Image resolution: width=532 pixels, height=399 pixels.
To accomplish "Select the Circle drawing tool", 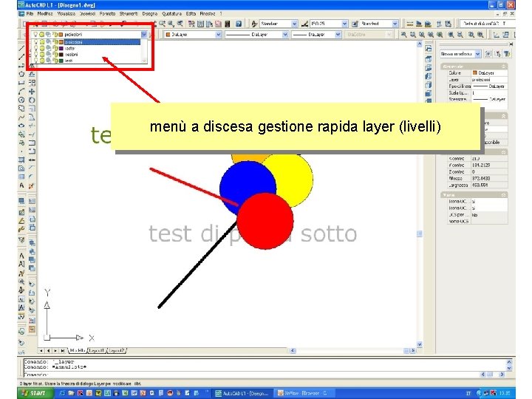I will 21,100.
